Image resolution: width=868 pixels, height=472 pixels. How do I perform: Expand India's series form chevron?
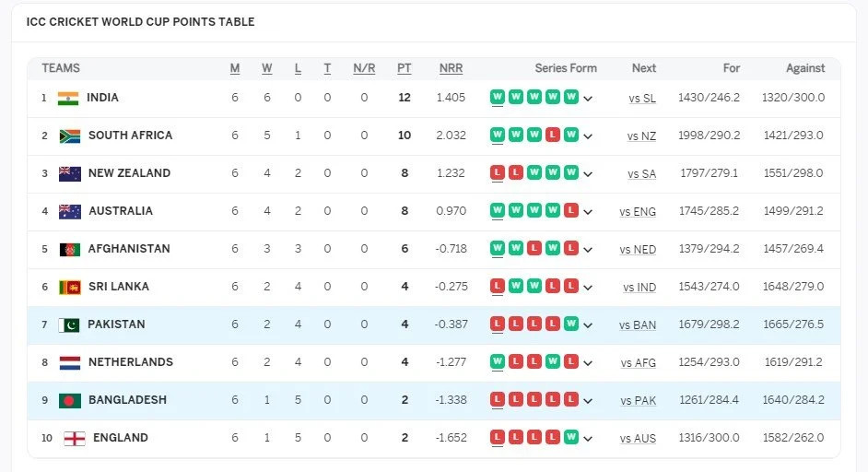tap(588, 99)
